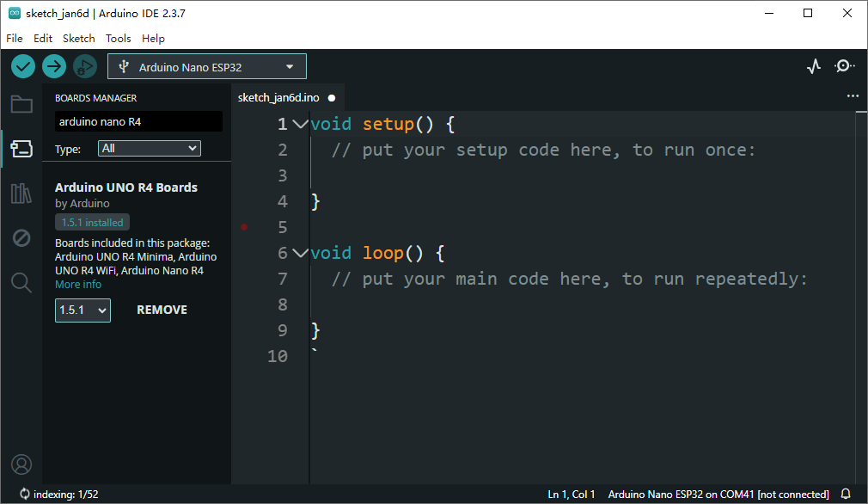868x504 pixels.
Task: Open the Search panel in sidebar
Action: click(x=21, y=282)
